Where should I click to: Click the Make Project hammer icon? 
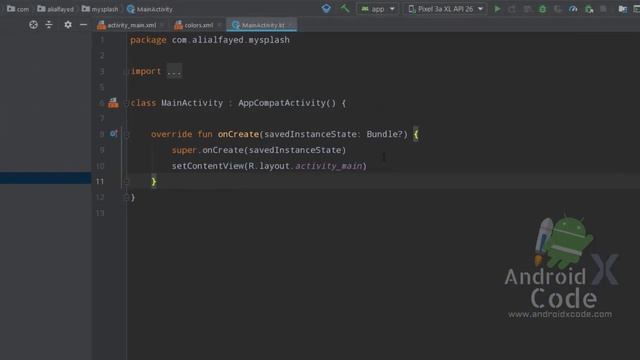pyautogui.click(x=345, y=8)
